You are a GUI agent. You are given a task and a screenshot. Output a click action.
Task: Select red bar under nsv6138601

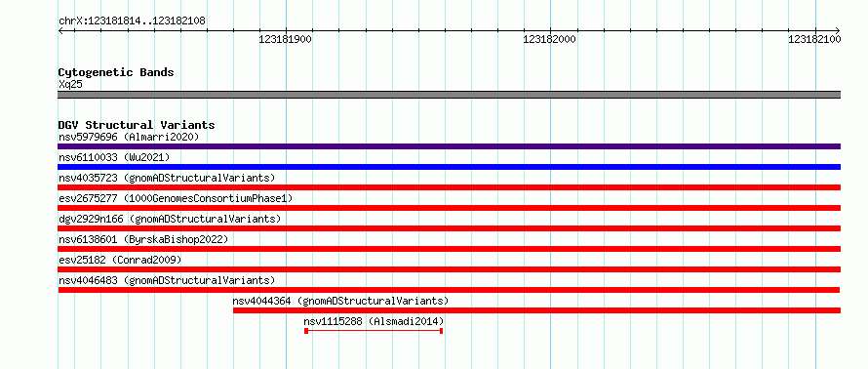pyautogui.click(x=449, y=249)
